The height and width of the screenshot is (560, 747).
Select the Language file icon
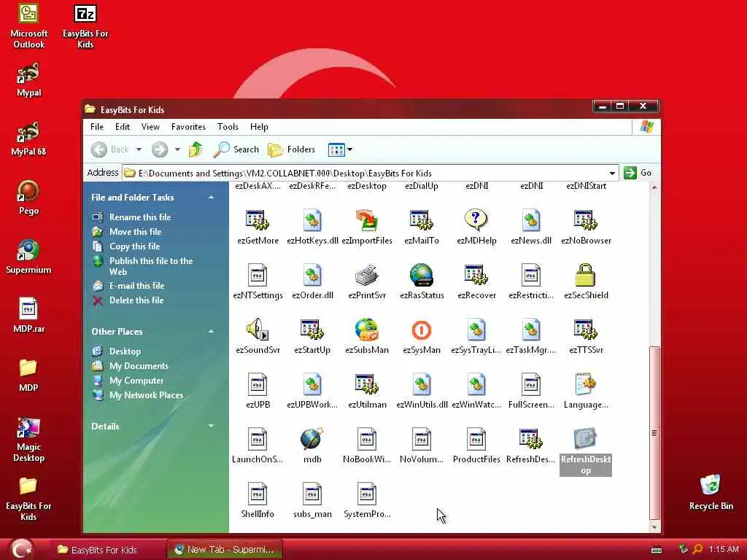point(586,384)
